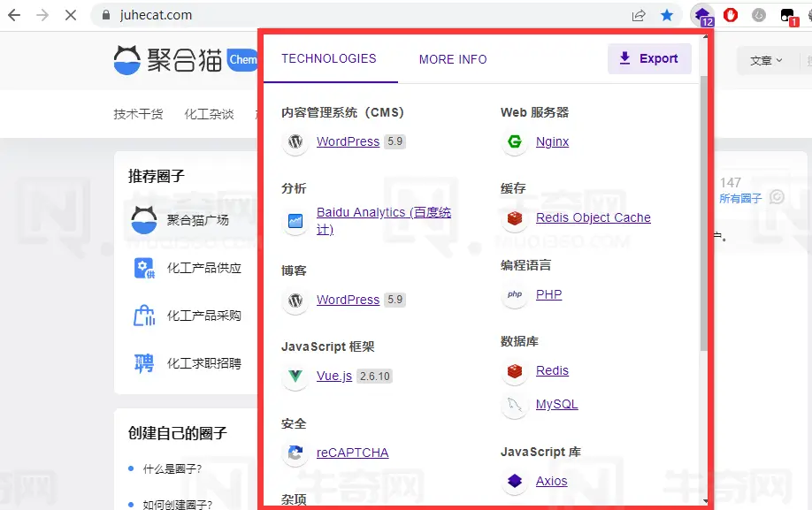Click the MySQL dolphin icon
This screenshot has height=510, width=812.
pyautogui.click(x=515, y=405)
